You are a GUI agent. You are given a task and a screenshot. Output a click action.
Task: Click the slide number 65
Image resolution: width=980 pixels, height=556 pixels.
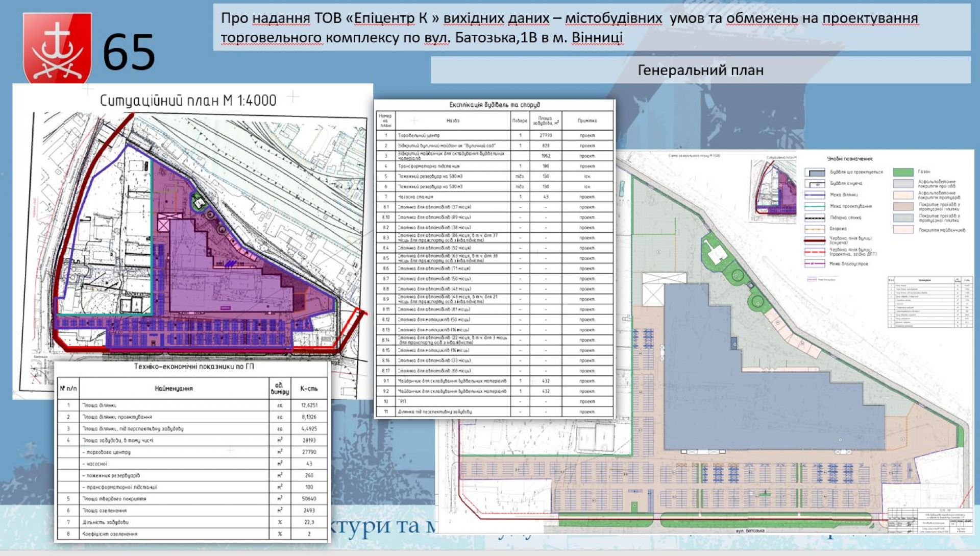(129, 52)
